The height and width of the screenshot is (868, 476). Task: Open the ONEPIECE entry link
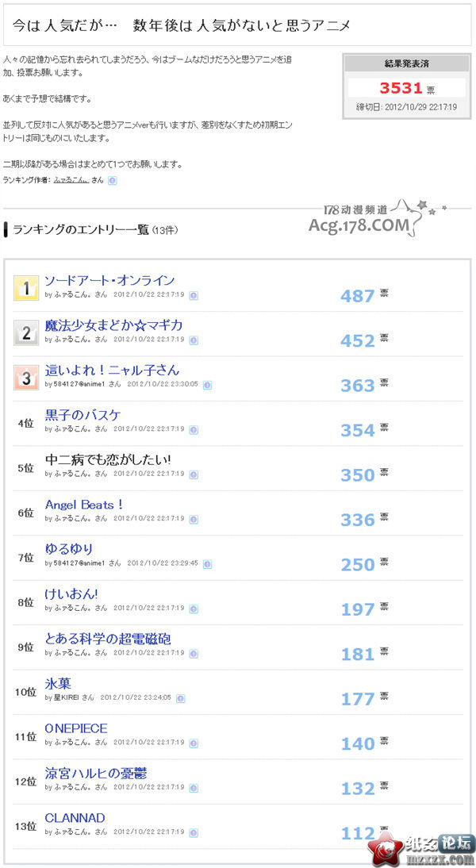tap(76, 728)
